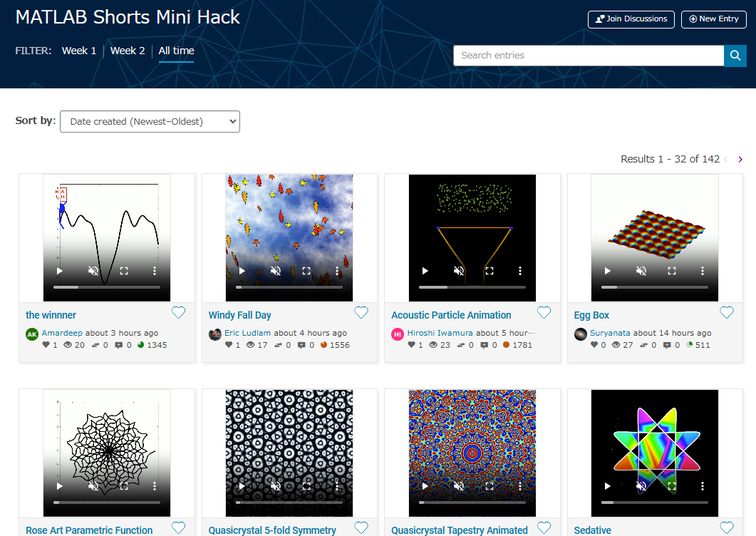Play Quasicrystal 5-fold Symmetry video
The height and width of the screenshot is (536, 756).
point(242,486)
